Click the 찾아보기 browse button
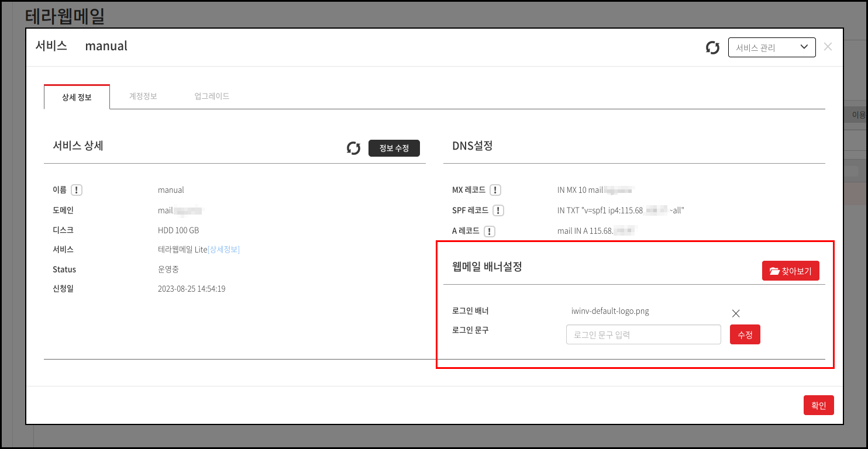868x449 pixels. click(790, 271)
